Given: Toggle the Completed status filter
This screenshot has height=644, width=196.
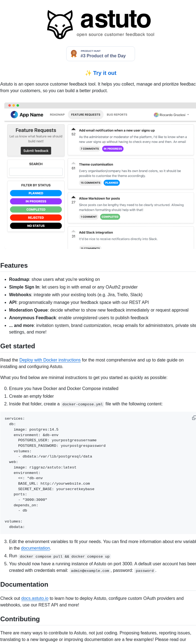Looking at the screenshot, I should pos(36,210).
